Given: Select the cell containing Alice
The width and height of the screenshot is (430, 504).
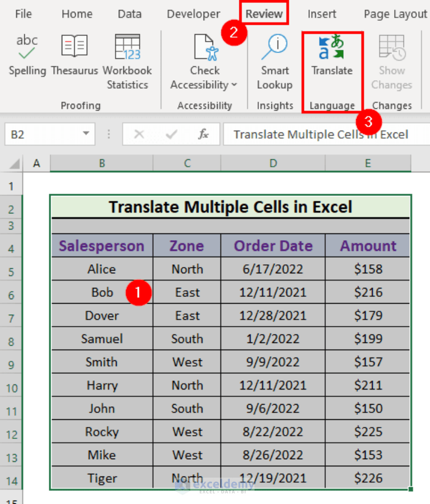Looking at the screenshot, I should 102,269.
